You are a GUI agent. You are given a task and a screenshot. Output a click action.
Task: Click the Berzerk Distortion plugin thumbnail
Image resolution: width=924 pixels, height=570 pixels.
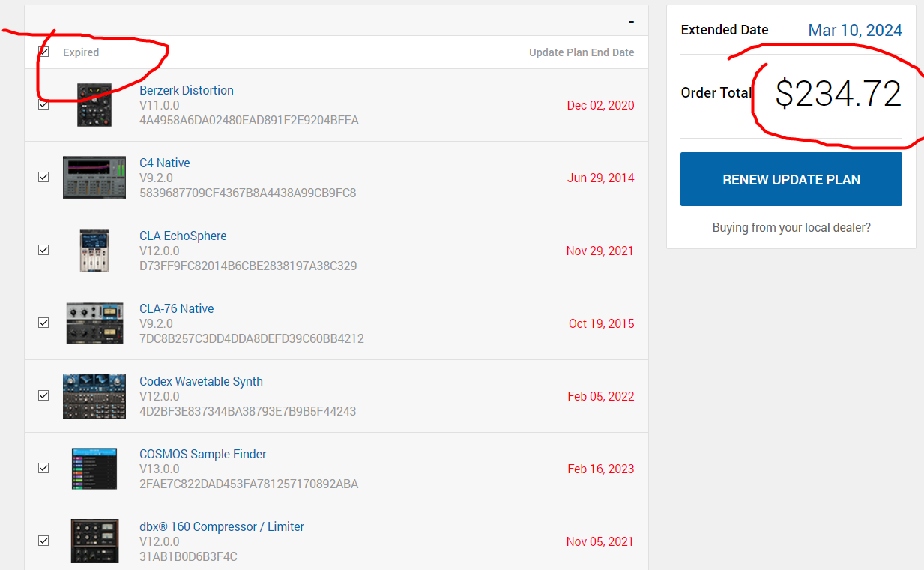94,105
